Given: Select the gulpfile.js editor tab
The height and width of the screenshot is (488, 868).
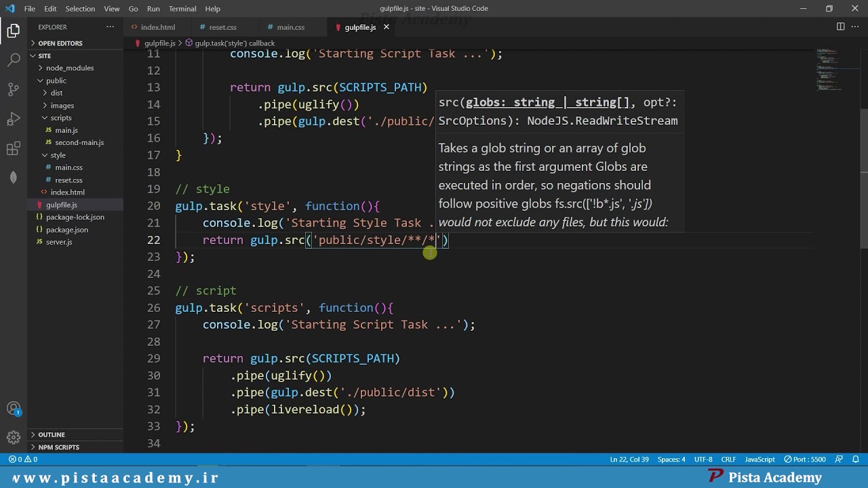Looking at the screenshot, I should tap(360, 27).
